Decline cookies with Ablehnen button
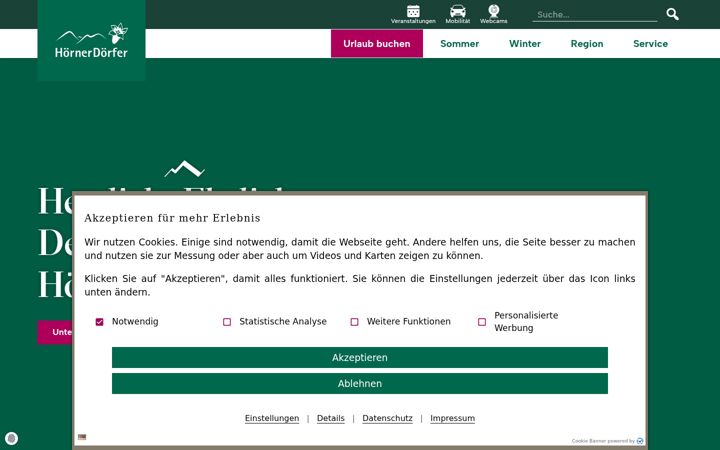 coord(360,383)
